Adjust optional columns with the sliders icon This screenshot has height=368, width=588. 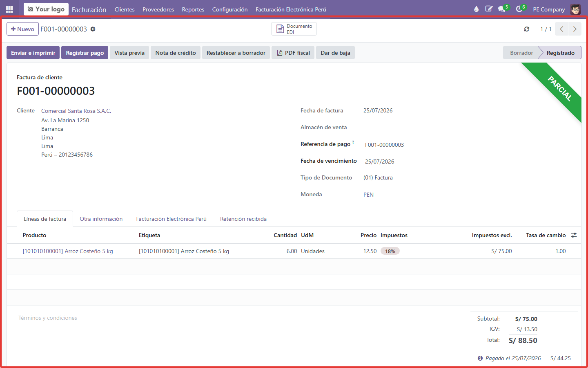click(x=574, y=235)
